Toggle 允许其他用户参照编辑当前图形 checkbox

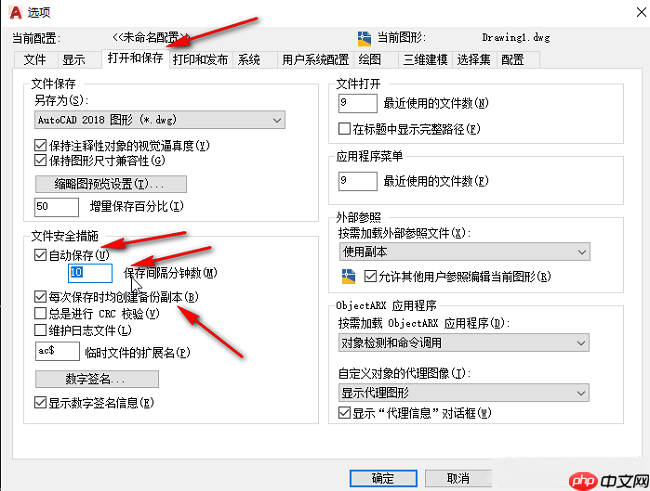(x=370, y=276)
